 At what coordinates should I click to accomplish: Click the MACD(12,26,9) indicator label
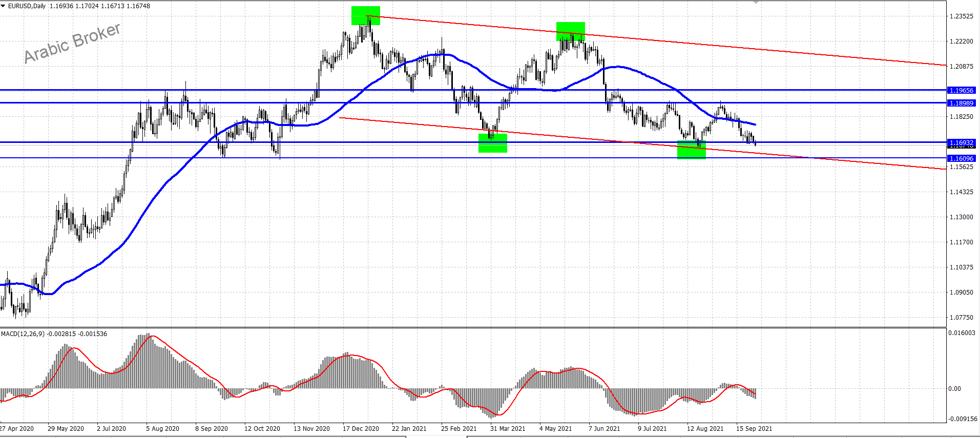(23, 333)
